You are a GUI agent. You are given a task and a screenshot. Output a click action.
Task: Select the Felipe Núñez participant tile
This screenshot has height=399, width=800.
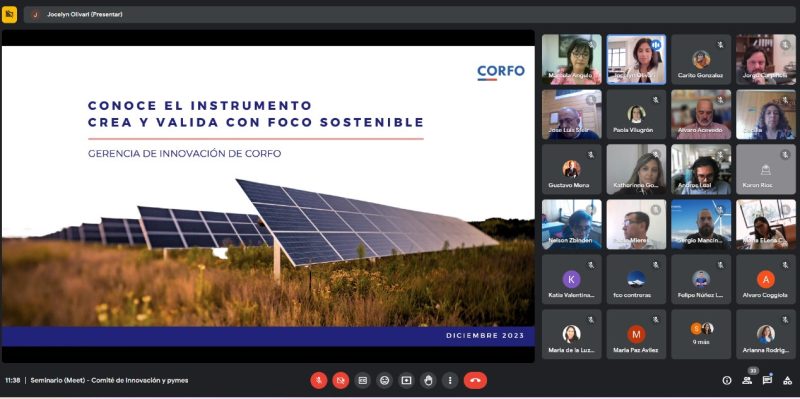pyautogui.click(x=701, y=280)
